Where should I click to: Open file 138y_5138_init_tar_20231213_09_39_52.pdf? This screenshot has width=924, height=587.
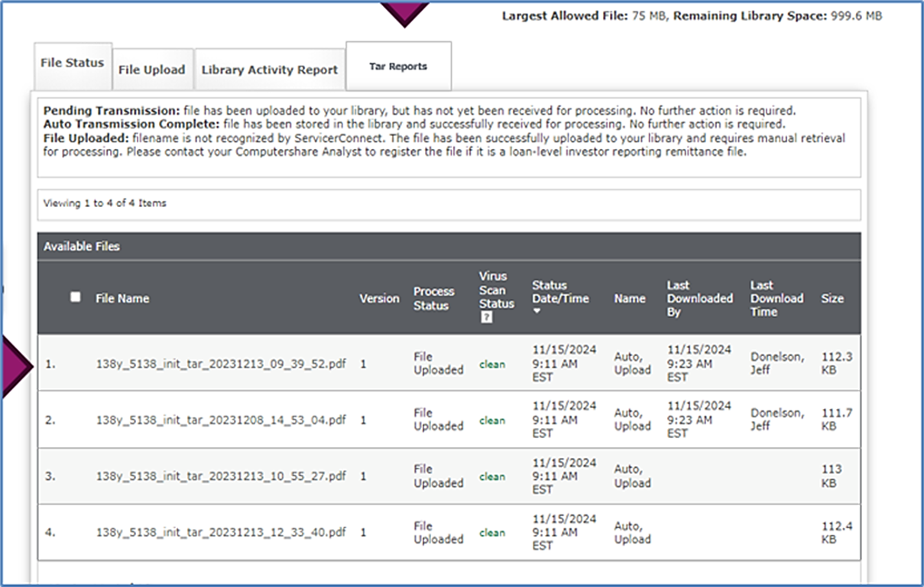221,364
